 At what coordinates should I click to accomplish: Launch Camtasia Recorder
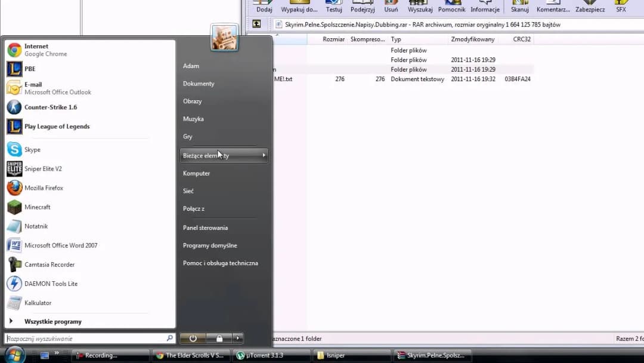[49, 264]
